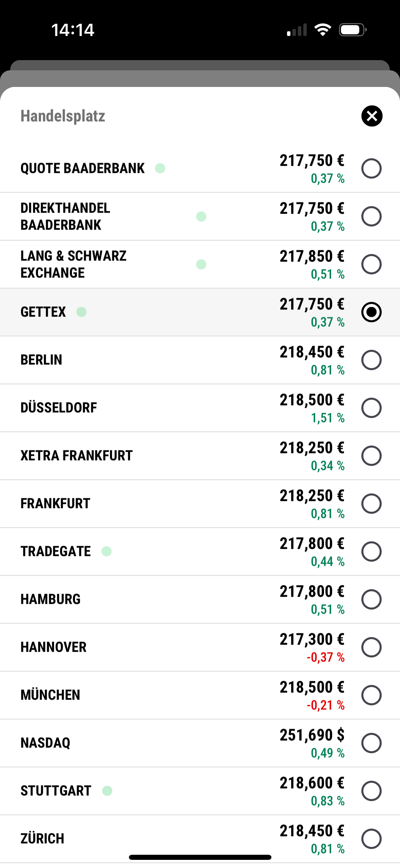Viewport: 400px width, 868px height.
Task: Pick the Düsseldorf radio button
Action: point(371,408)
